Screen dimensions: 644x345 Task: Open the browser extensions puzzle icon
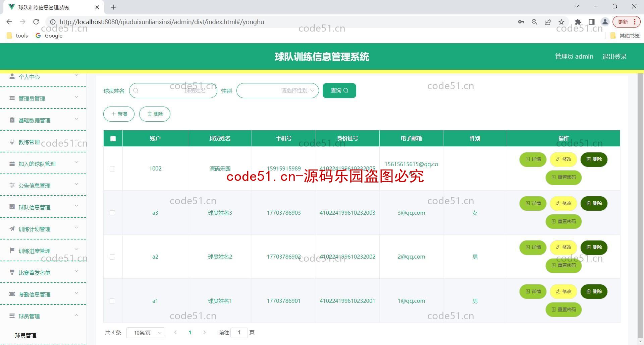(x=578, y=22)
